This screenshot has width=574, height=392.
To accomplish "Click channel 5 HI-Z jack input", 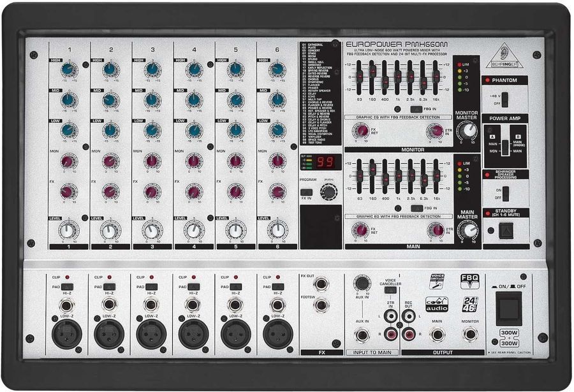I will [235, 305].
